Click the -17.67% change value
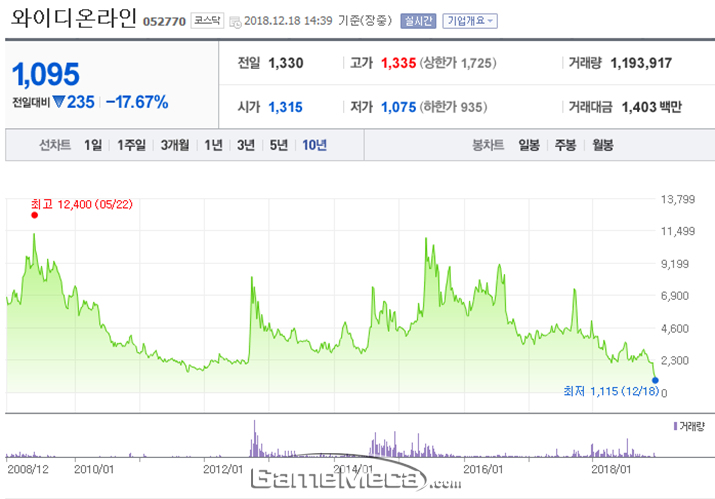 [x=137, y=102]
